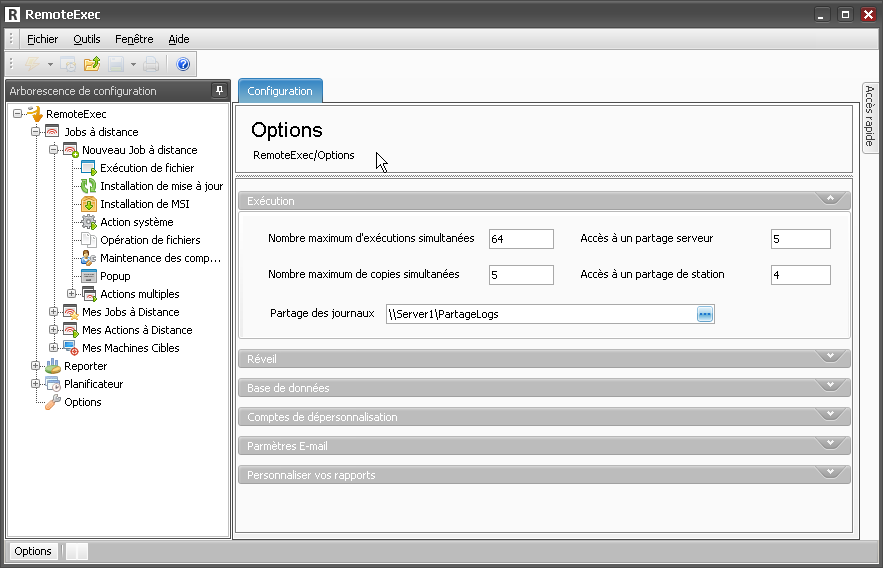Click the Accès à un partage de station field
The height and width of the screenshot is (568, 883).
tap(801, 275)
